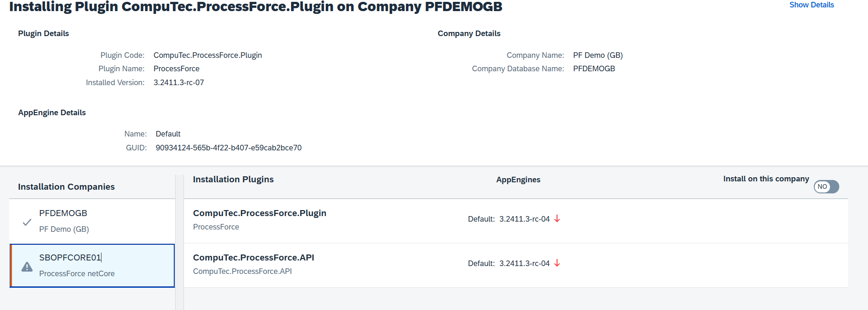Select the PFDEMOGB company name in list
868x310 pixels.
click(x=63, y=213)
